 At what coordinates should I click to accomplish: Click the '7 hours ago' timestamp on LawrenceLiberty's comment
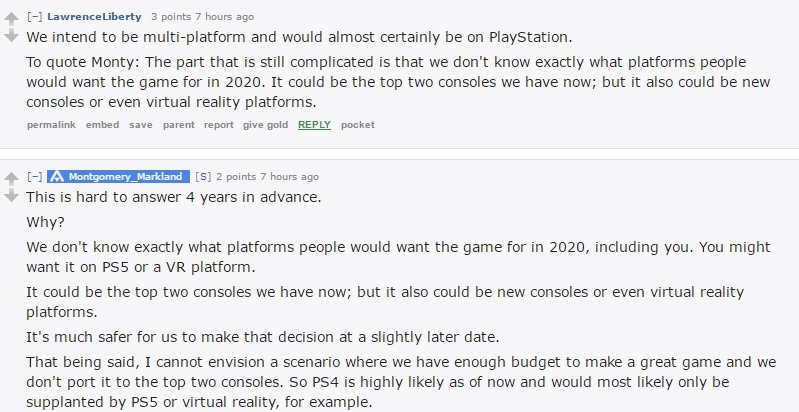tap(224, 17)
